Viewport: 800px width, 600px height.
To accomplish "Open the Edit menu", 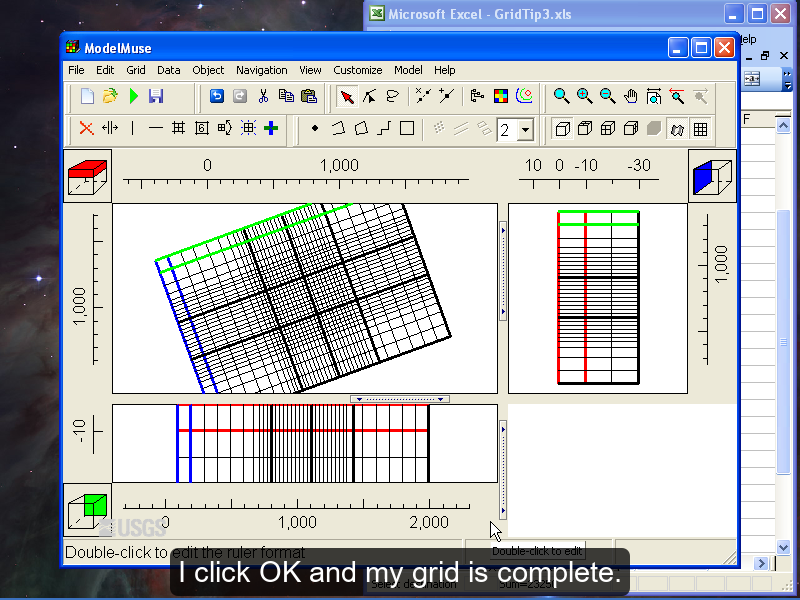I will pos(105,70).
